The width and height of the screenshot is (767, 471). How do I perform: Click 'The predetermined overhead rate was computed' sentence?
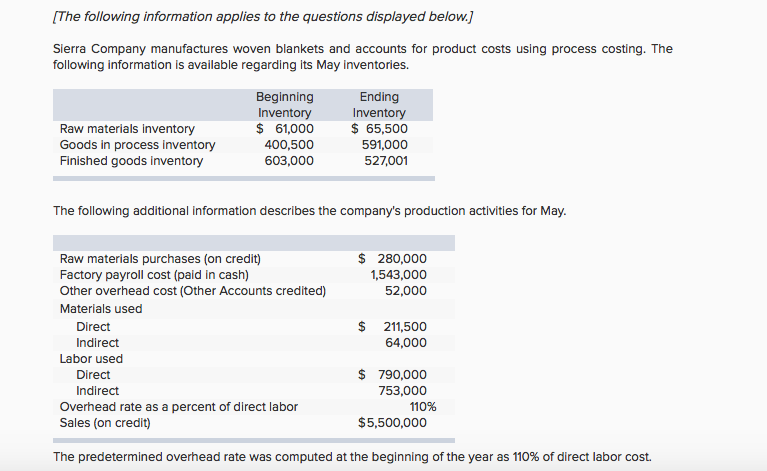352,457
